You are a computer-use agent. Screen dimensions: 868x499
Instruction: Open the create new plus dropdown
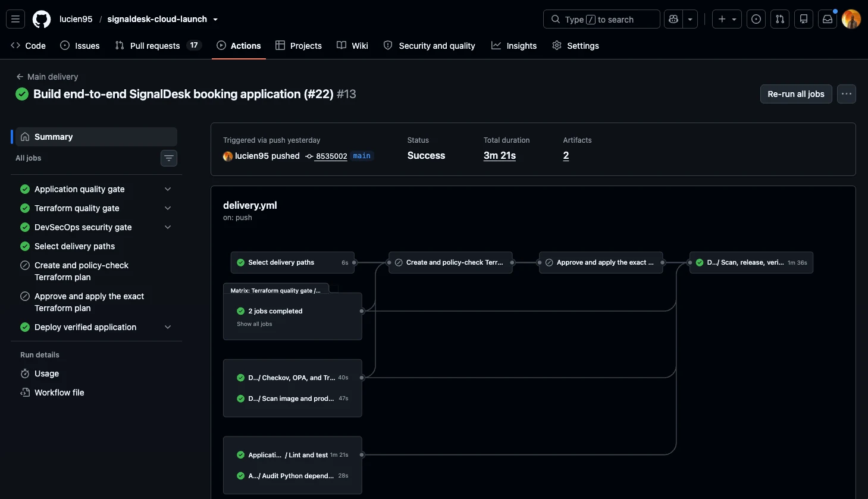[727, 19]
